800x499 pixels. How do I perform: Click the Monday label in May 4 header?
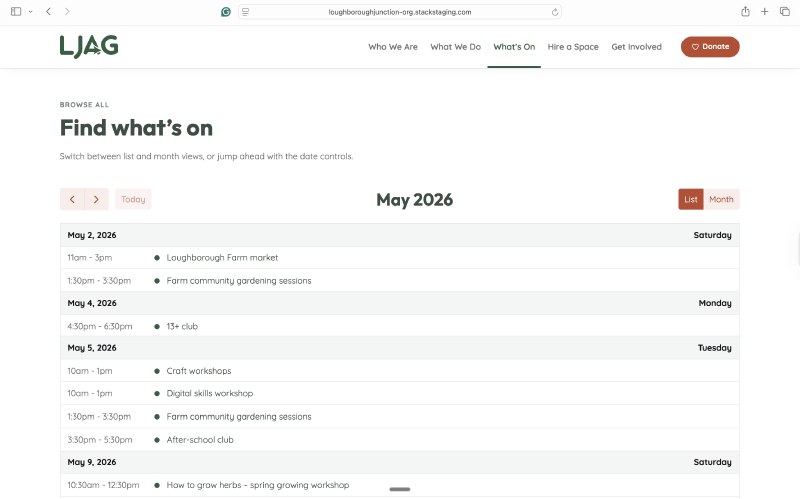click(x=715, y=303)
